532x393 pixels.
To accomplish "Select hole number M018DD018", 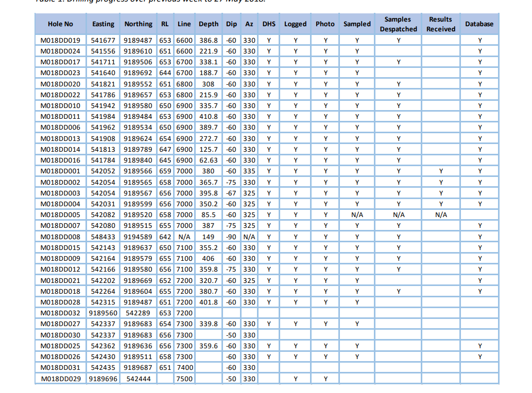I will [60, 291].
